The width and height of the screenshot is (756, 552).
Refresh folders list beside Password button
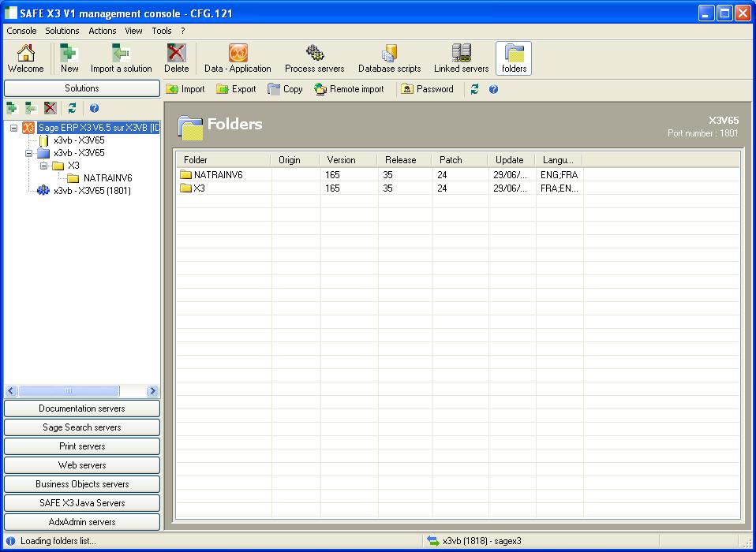(475, 89)
